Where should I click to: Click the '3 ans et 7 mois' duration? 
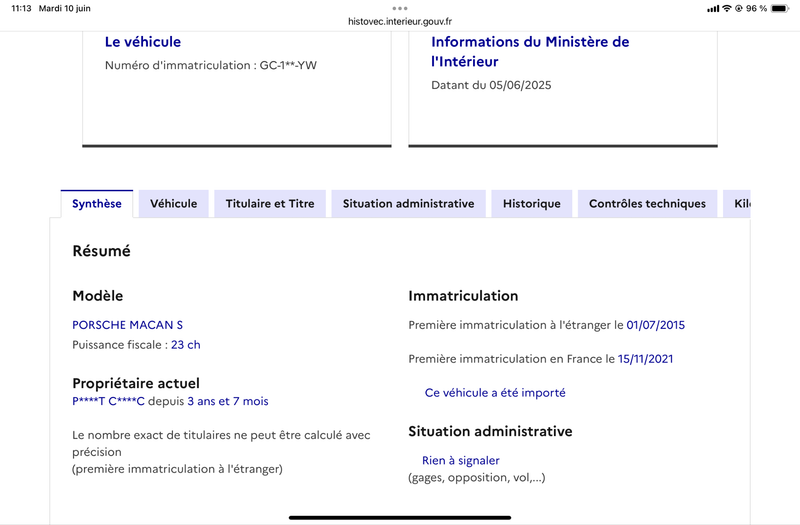(x=228, y=401)
